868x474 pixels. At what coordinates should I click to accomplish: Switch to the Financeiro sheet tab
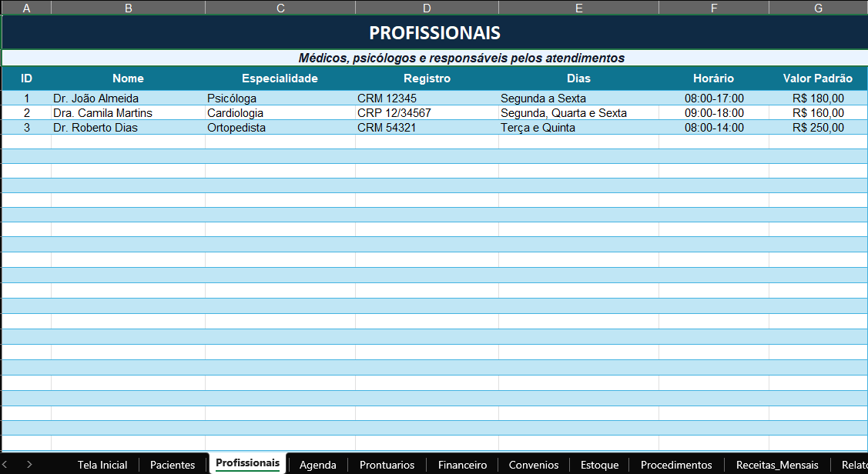point(462,465)
